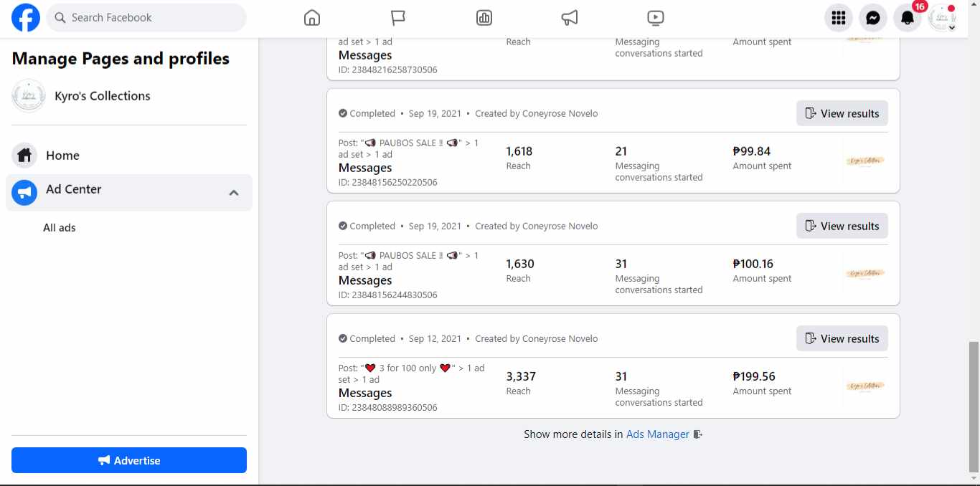View results for the ₱99.84 ad

click(842, 113)
